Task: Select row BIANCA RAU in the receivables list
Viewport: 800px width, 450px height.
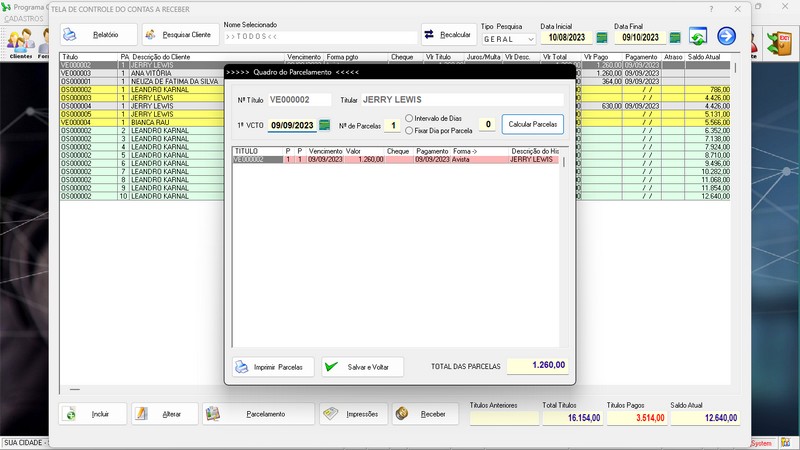Action: click(395, 122)
